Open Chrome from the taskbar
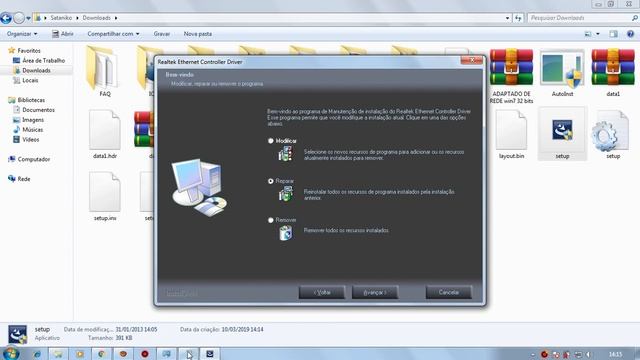 coord(102,354)
